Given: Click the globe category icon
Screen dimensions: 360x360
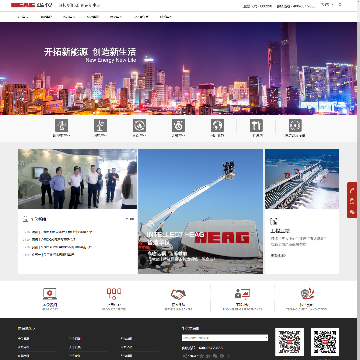Looking at the screenshot, I should pos(217,126).
